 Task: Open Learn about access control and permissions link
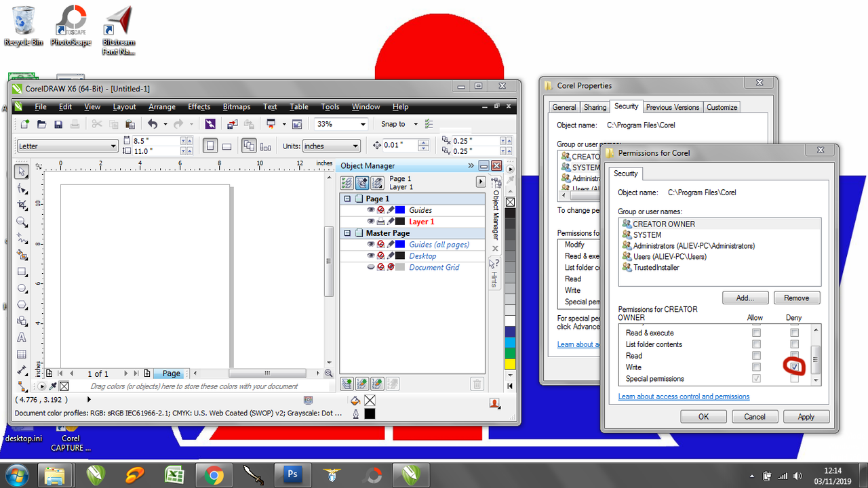tap(684, 396)
